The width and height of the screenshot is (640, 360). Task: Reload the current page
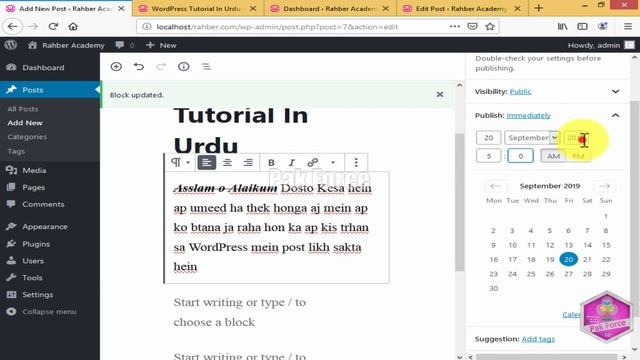(53, 27)
